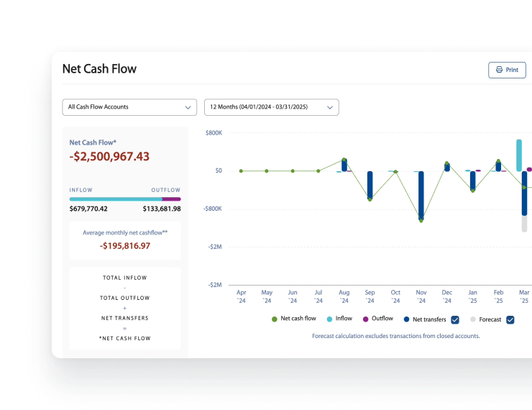Click the grey Forecast legend dot

point(472,319)
